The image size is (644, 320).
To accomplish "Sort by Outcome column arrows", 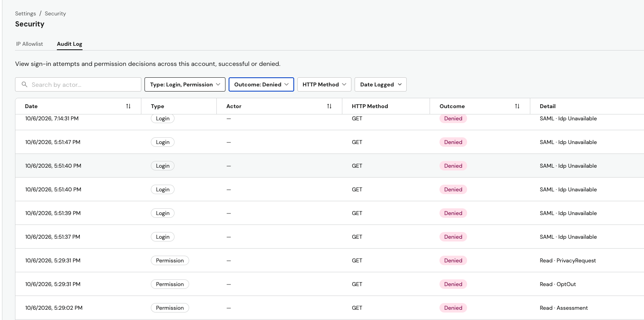I will 517,106.
